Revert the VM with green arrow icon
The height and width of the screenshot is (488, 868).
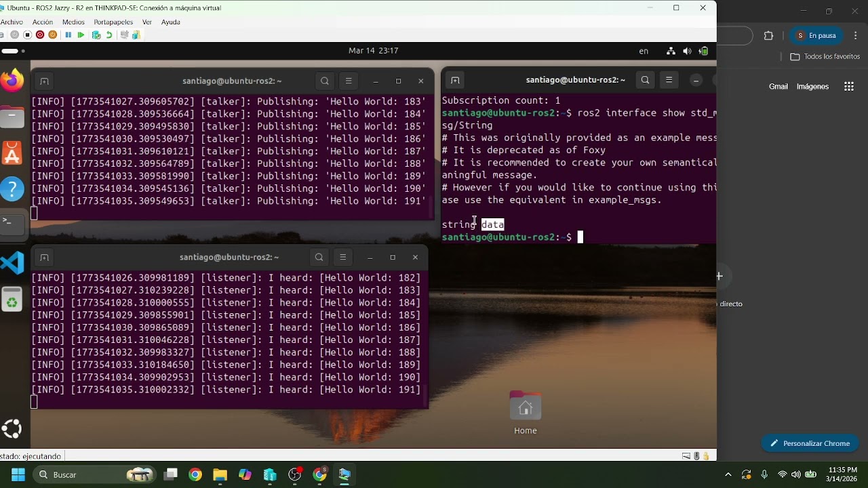click(x=109, y=35)
